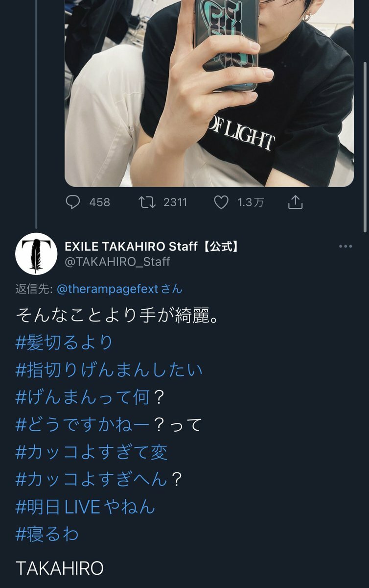
Task: Open hashtag #髪切るより
Action: 64,343
